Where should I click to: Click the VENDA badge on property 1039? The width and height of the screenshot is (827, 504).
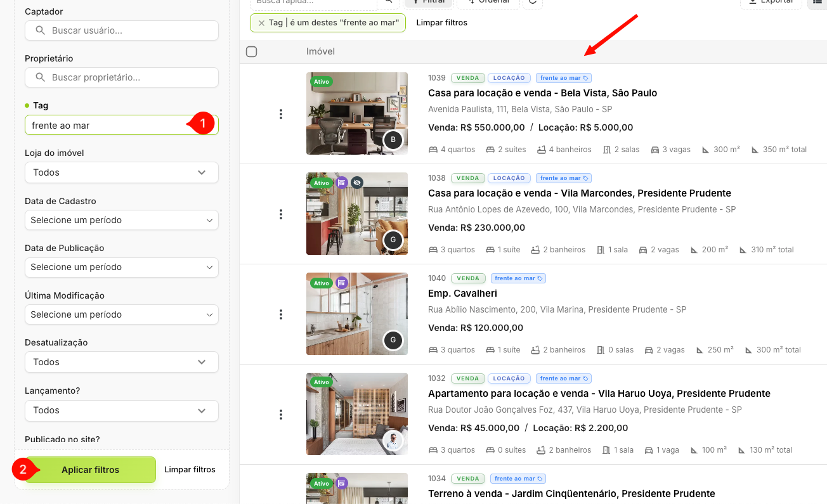tap(468, 78)
